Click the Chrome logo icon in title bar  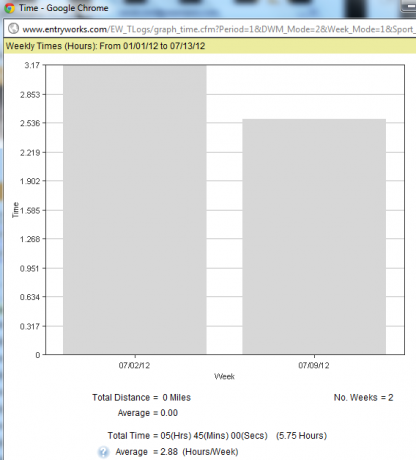[9, 7]
